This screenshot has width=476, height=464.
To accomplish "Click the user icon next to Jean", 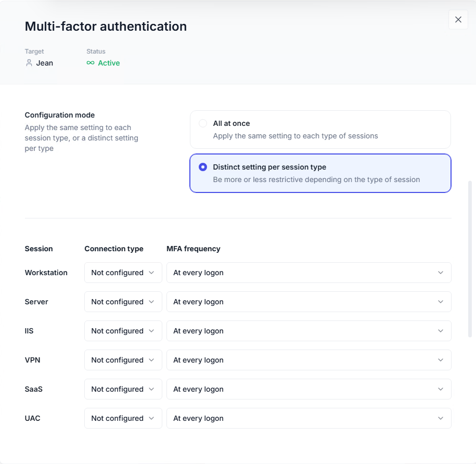I will coord(29,63).
